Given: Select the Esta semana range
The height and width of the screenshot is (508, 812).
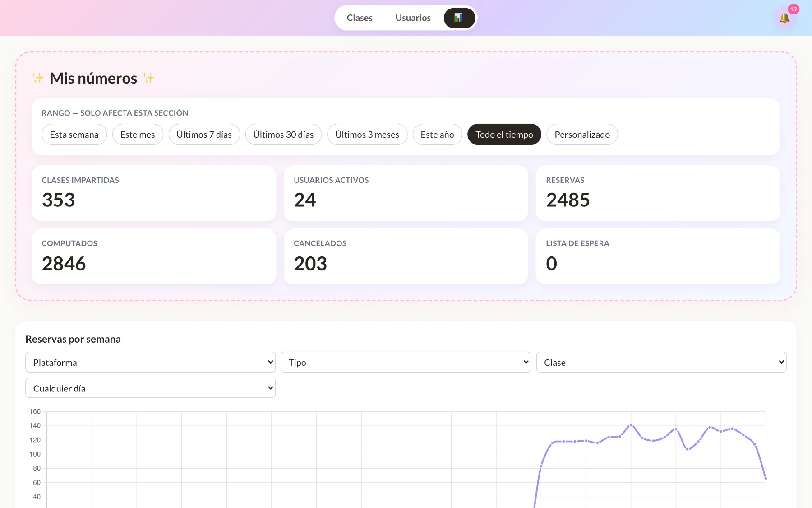Looking at the screenshot, I should [x=74, y=135].
